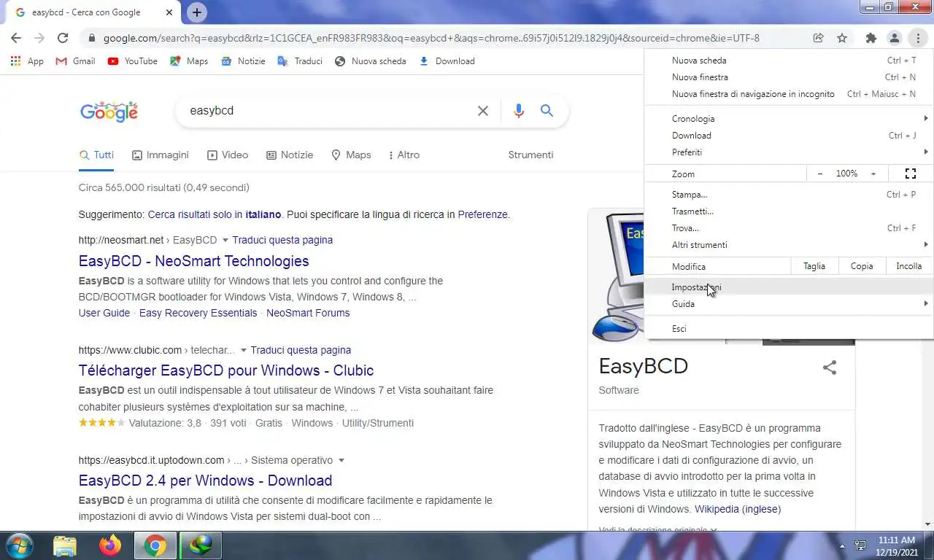Click Copia in Modifica row
The width and height of the screenshot is (934, 560).
(862, 266)
